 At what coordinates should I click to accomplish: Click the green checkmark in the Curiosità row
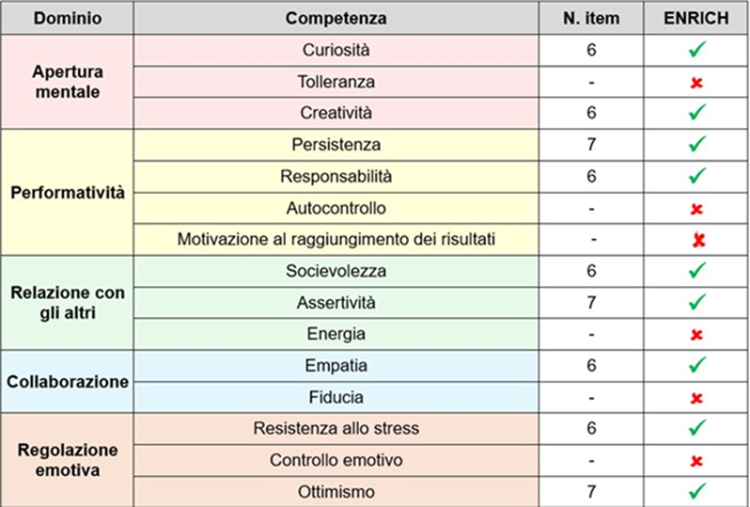(x=697, y=50)
